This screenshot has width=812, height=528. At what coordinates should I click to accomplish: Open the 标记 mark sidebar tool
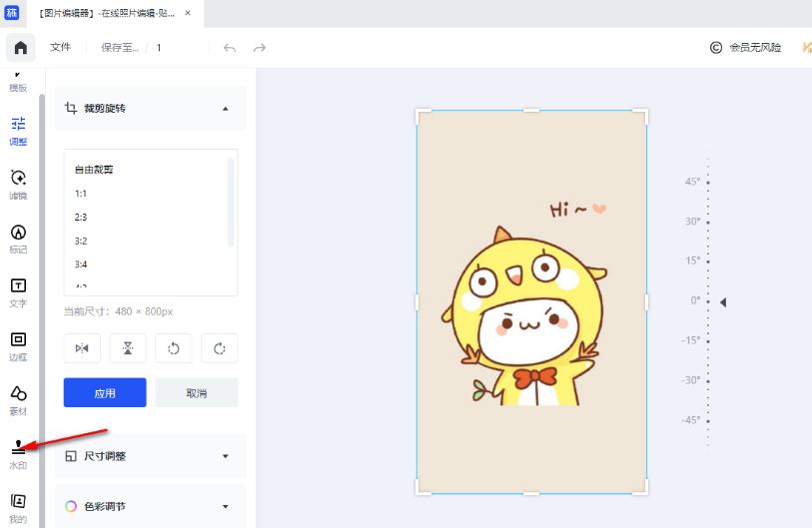point(18,239)
